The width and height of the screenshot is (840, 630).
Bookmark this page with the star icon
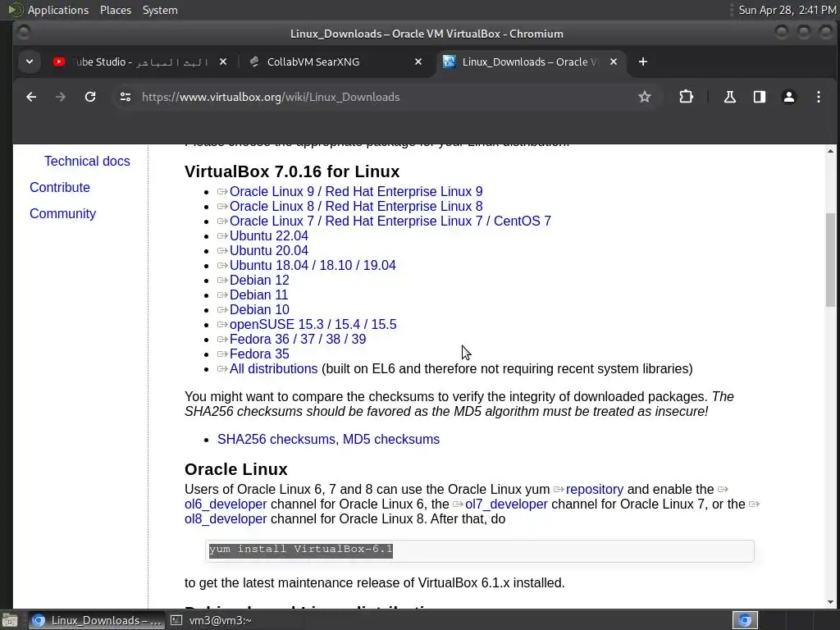(645, 97)
